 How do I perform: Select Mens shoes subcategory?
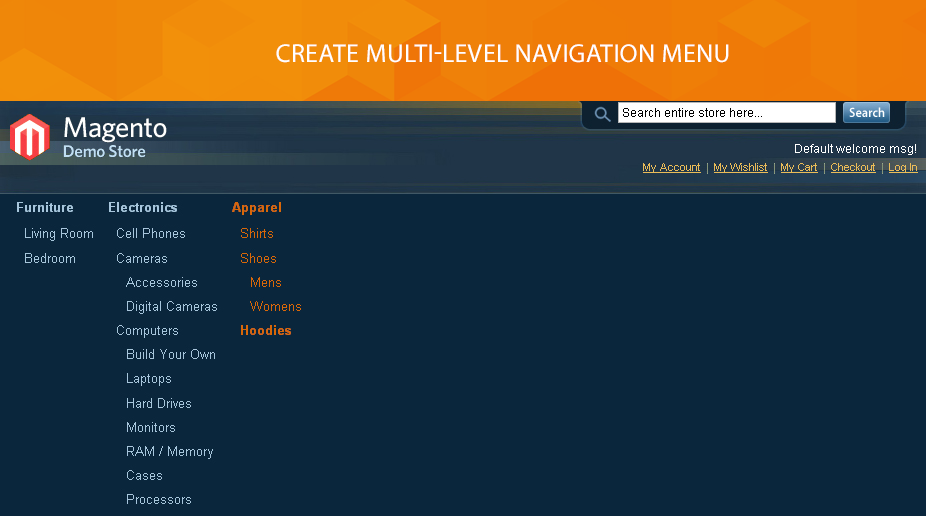(x=265, y=283)
